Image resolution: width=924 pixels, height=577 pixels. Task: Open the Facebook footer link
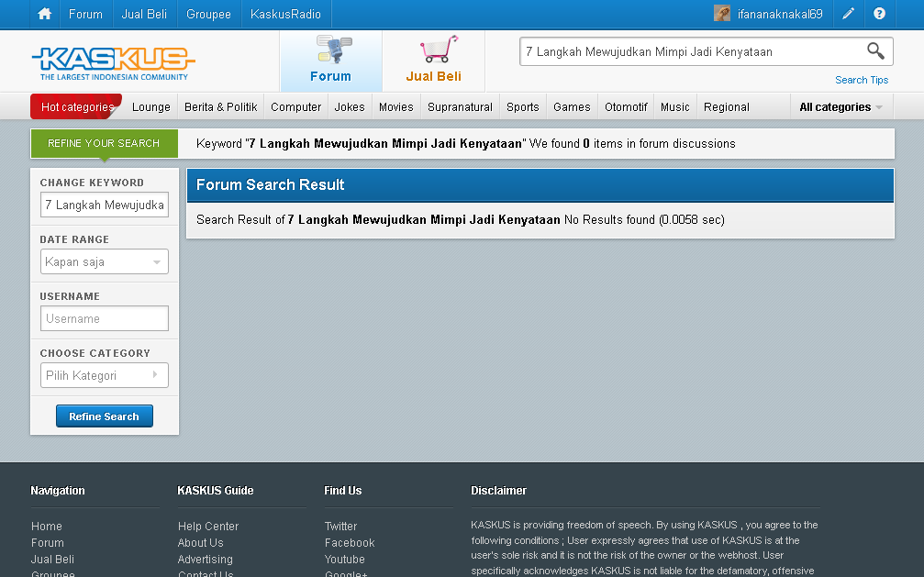350,543
